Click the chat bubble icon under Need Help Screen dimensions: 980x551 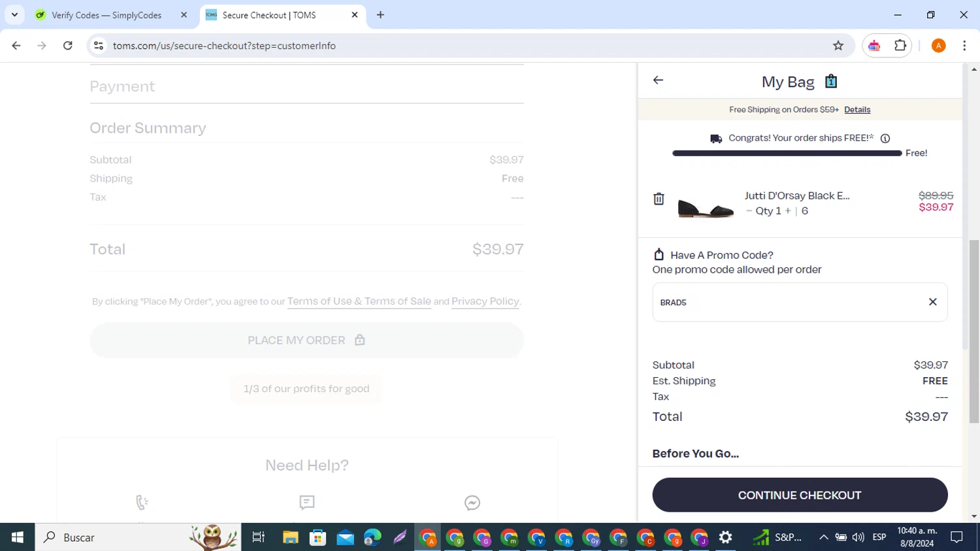coord(307,503)
